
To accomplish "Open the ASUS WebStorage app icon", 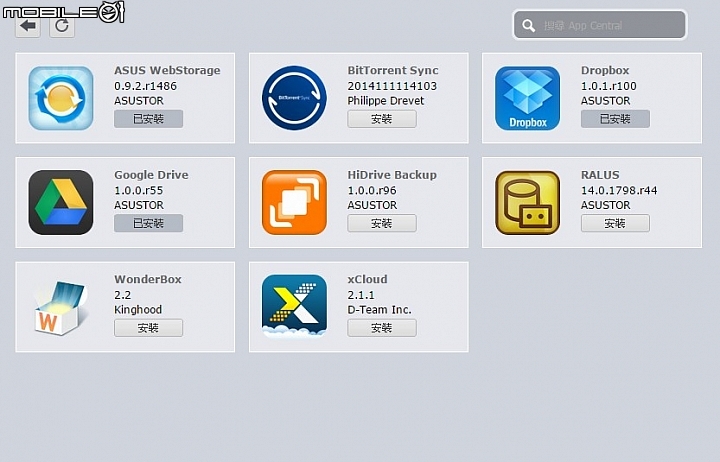I will point(61,98).
